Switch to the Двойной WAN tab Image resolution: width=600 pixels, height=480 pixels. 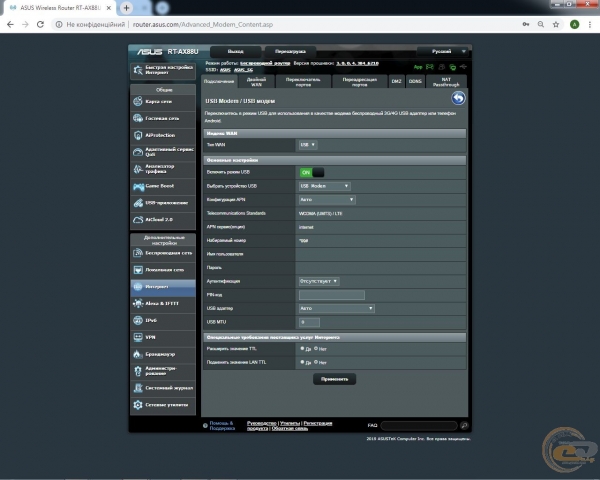tap(256, 82)
